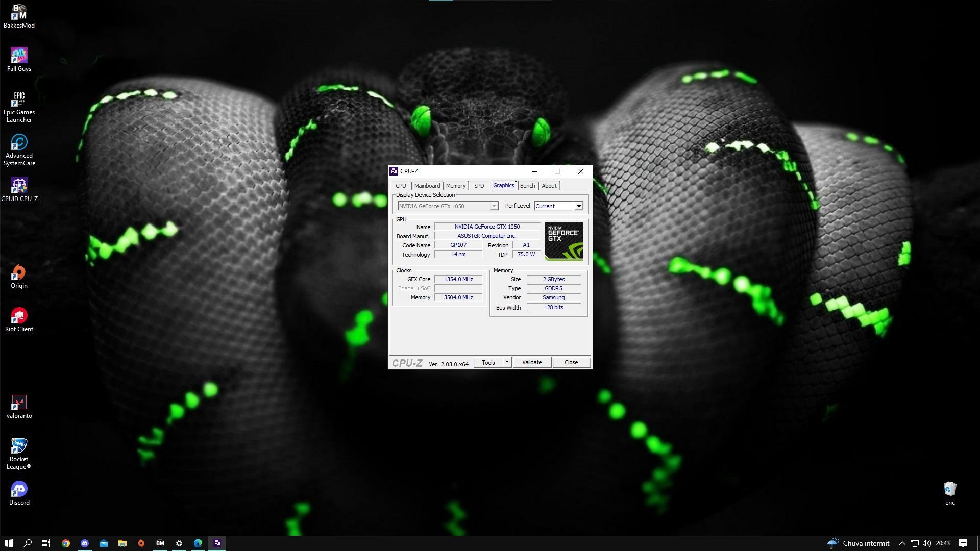980x551 pixels.
Task: Click the 128 bits bus width value
Action: tap(554, 307)
